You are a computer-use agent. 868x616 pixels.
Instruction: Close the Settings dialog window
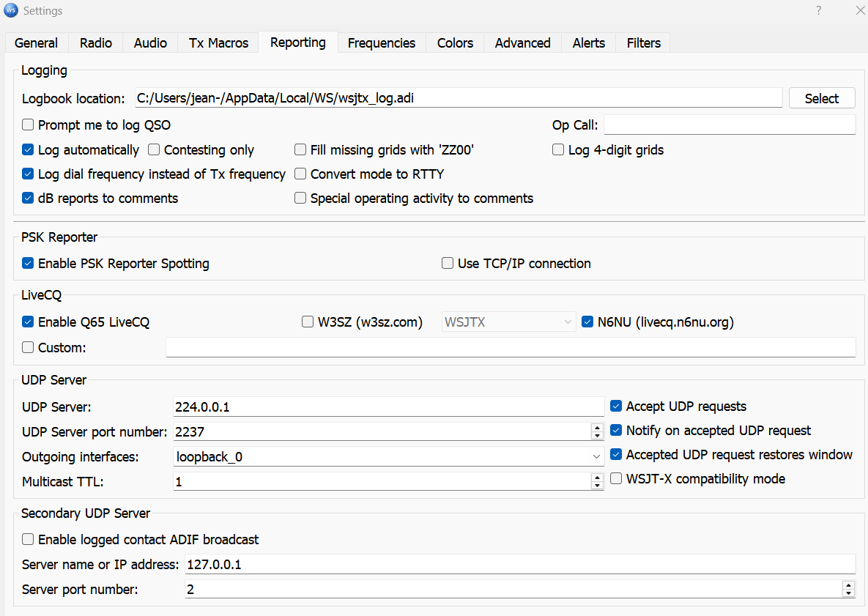pos(860,10)
